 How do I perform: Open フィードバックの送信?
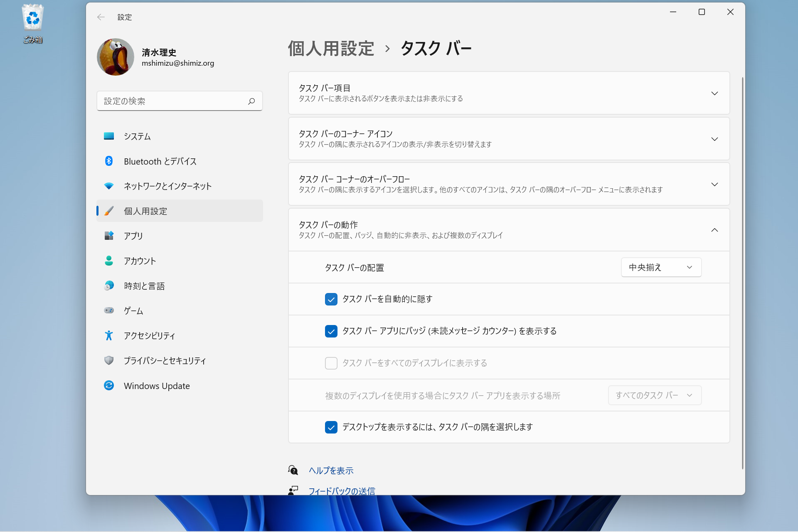coord(342,490)
